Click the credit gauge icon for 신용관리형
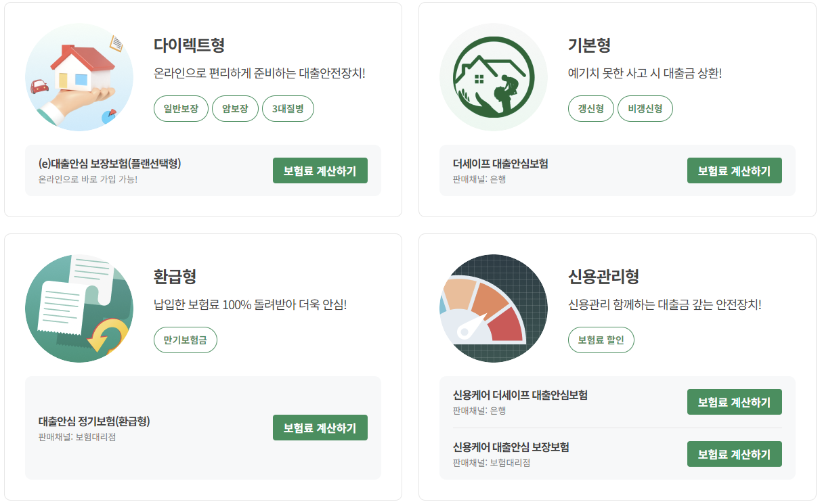Screen dimensions: 820x504 click(494, 306)
